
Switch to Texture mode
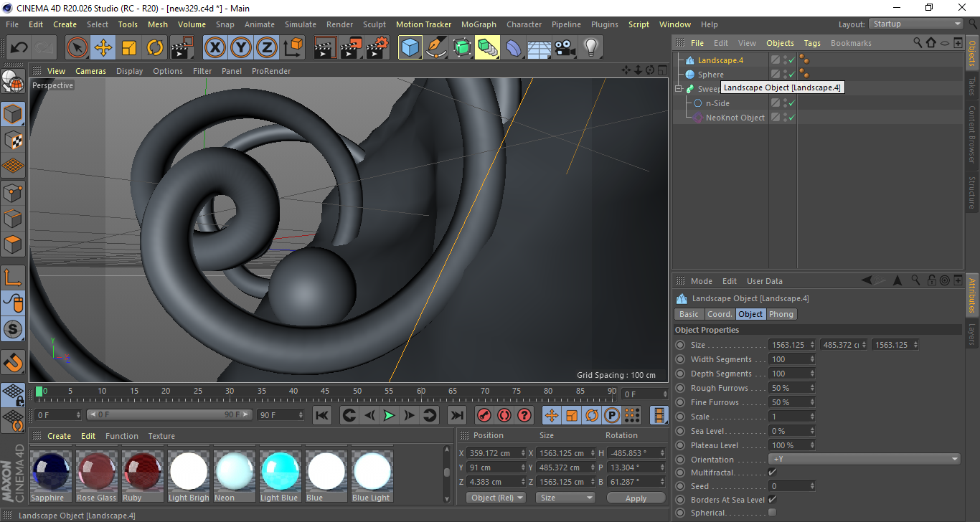click(x=13, y=140)
